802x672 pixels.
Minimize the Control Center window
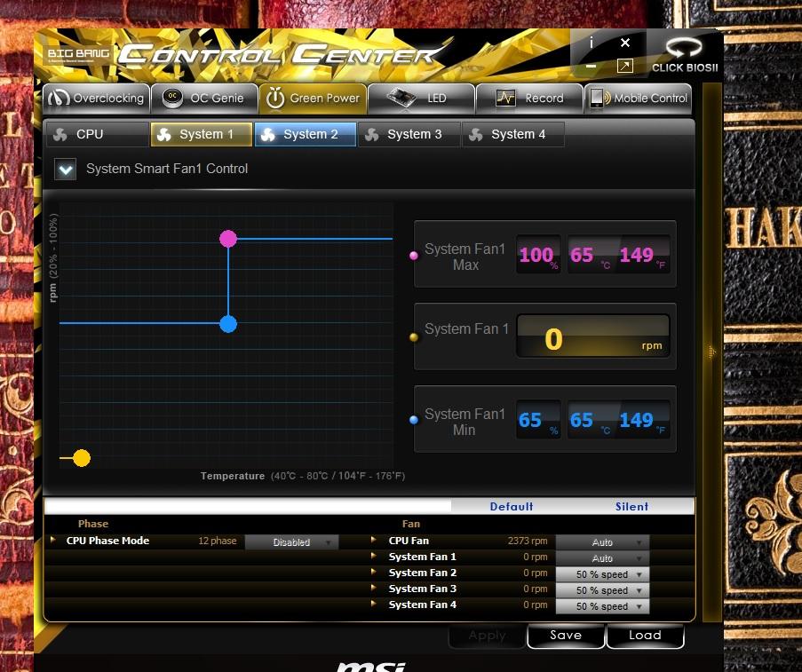tap(591, 66)
